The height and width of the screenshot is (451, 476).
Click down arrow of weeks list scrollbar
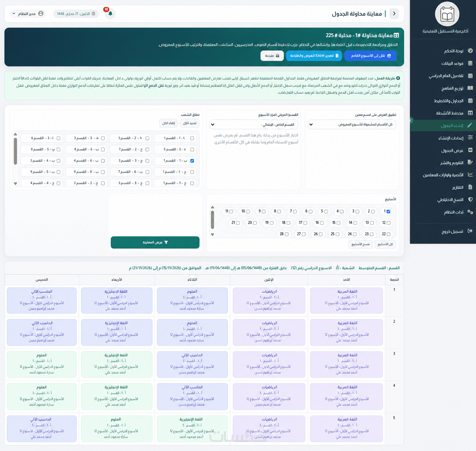[x=212, y=234]
